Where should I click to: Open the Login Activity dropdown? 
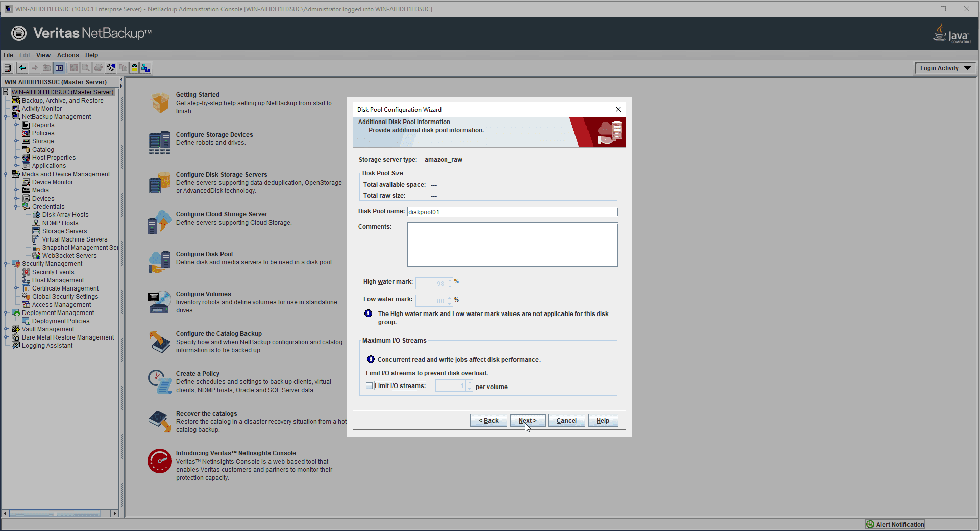[x=945, y=68]
